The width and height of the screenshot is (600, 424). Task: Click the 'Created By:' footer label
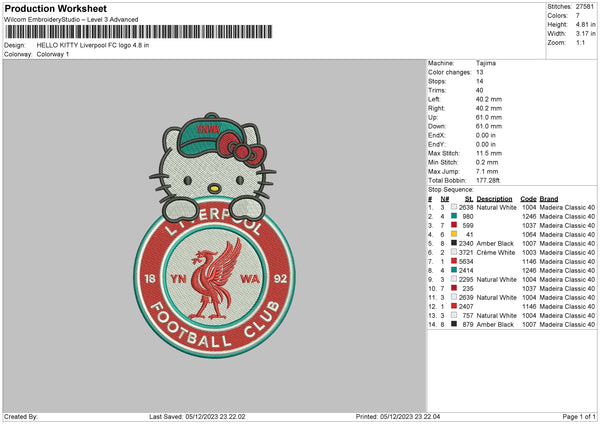pos(21,416)
